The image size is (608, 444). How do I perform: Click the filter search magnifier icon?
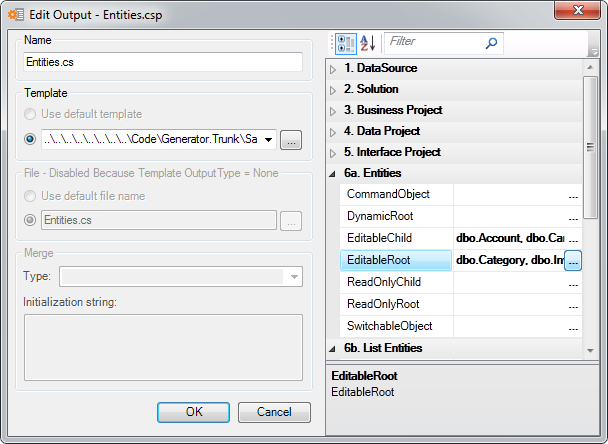click(x=491, y=43)
